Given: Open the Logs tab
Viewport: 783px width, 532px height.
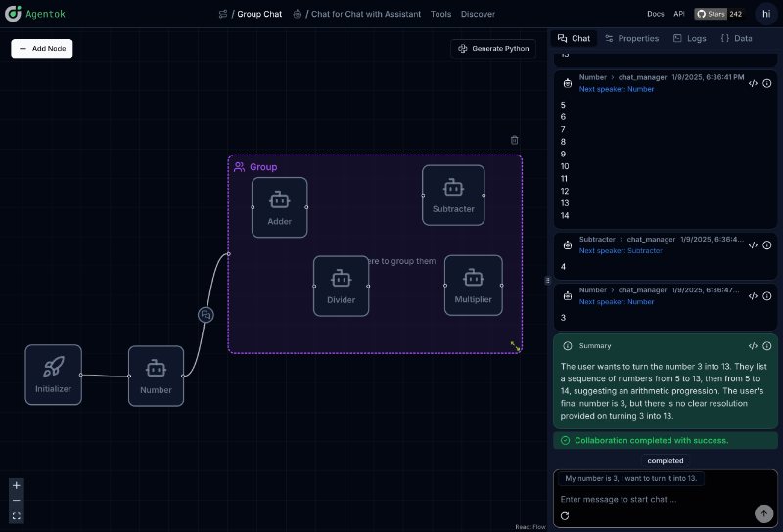Looking at the screenshot, I should 689,38.
